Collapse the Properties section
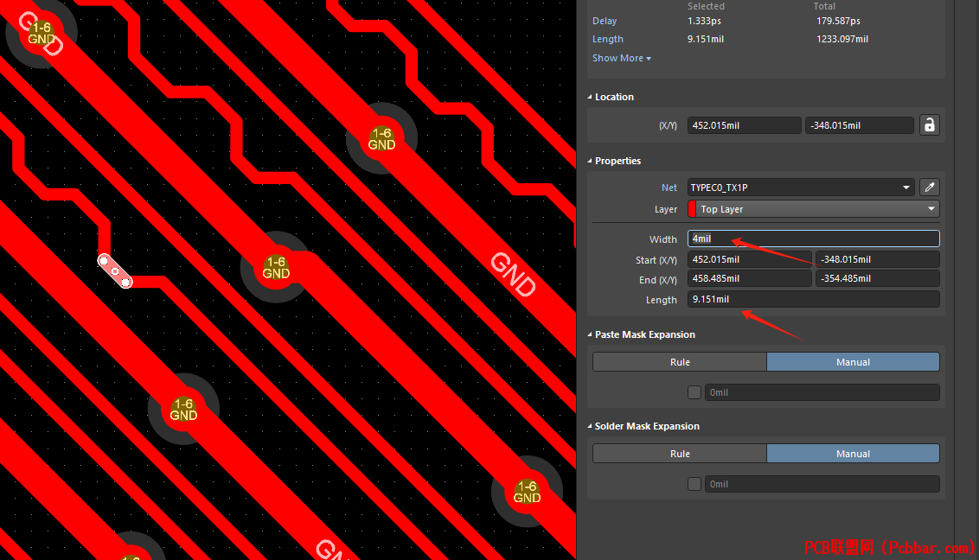 click(x=615, y=161)
